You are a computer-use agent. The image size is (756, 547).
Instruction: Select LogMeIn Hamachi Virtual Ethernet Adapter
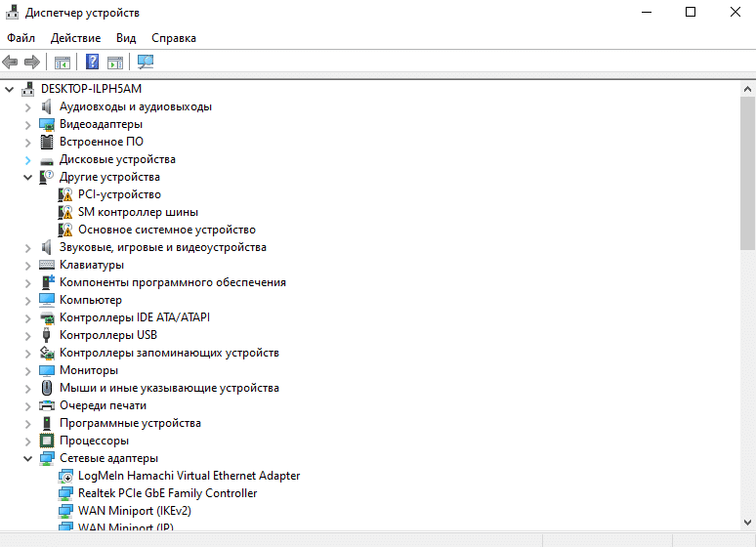point(189,476)
